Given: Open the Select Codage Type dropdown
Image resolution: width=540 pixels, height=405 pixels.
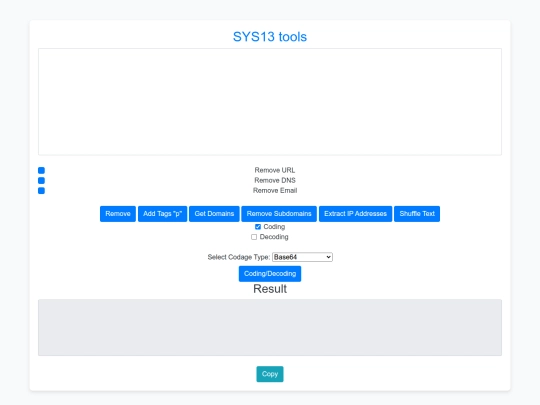Looking at the screenshot, I should (x=302, y=257).
